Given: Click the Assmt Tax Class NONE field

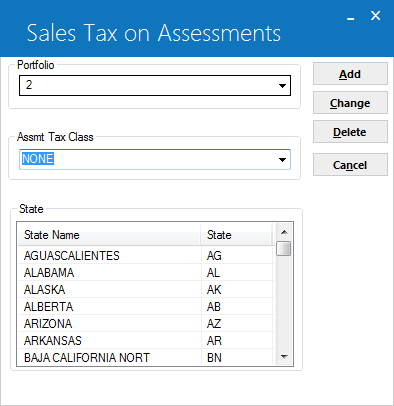Looking at the screenshot, I should [x=155, y=159].
